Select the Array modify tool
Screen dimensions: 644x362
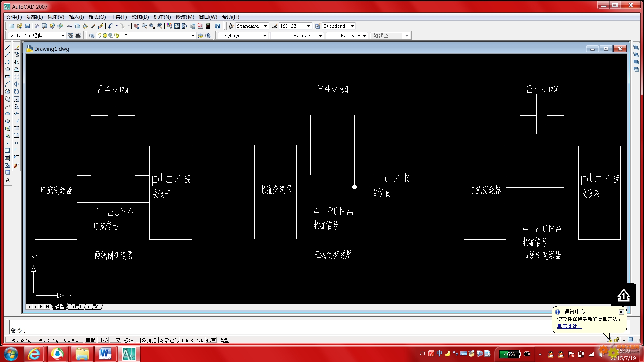pos(16,77)
